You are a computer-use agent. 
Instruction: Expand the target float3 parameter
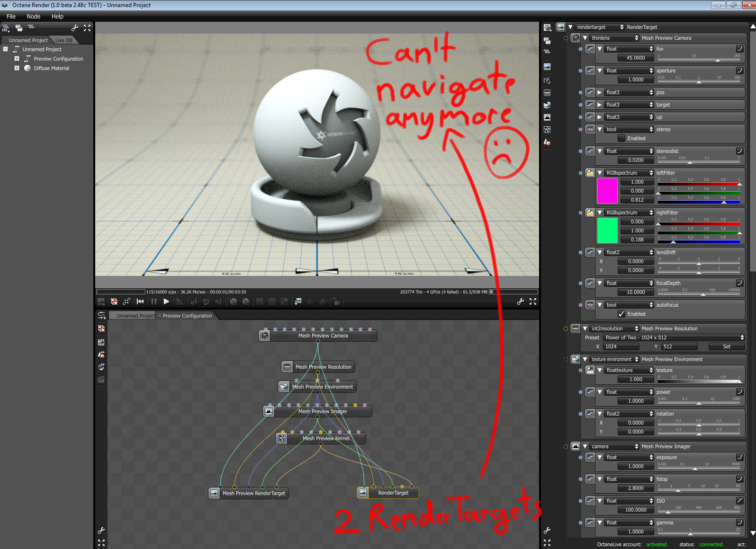click(x=600, y=105)
